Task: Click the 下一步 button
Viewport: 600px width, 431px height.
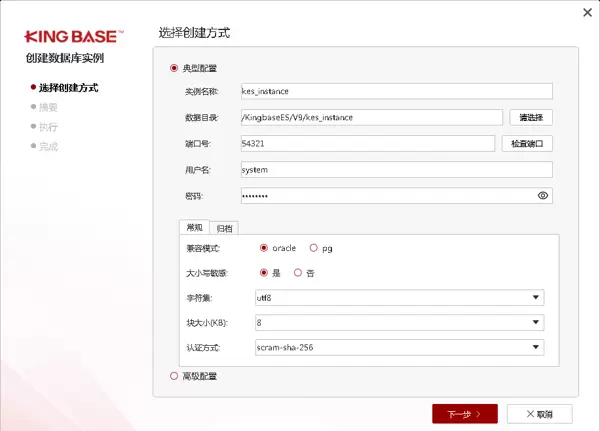Action: coord(464,413)
